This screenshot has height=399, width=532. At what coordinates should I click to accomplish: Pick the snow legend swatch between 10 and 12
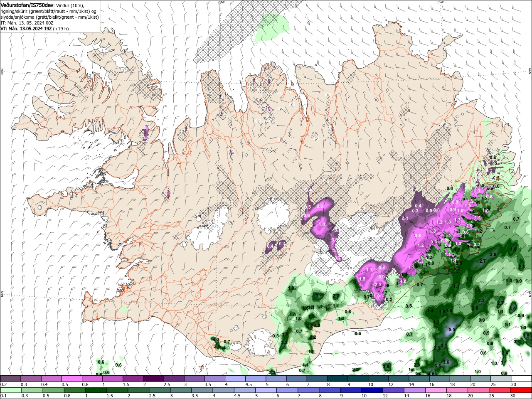[x=378, y=379]
